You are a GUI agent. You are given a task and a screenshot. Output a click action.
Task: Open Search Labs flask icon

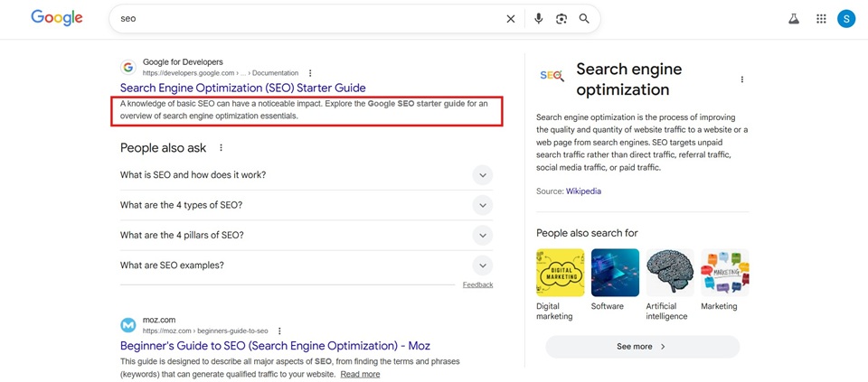click(794, 19)
